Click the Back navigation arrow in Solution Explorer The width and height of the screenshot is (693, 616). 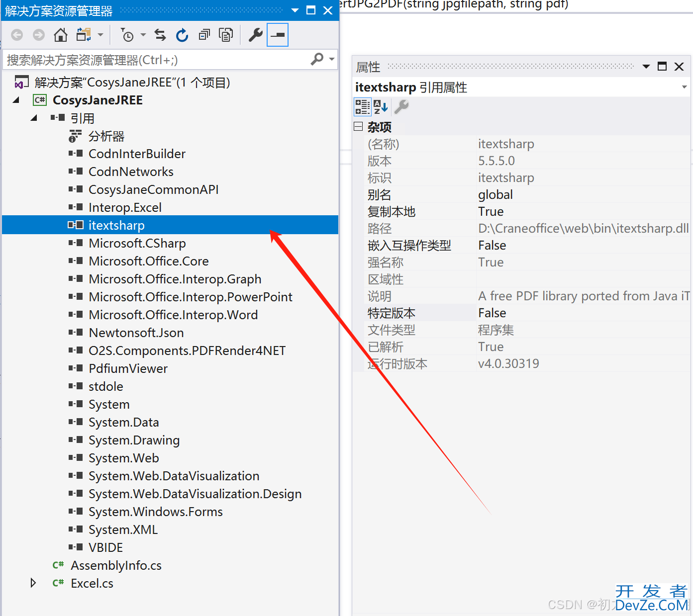point(17,35)
